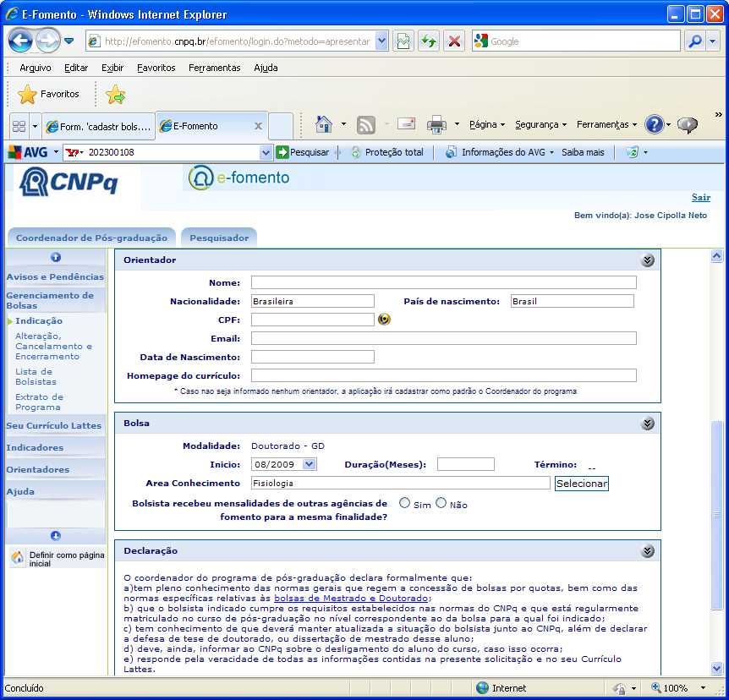Image resolution: width=729 pixels, height=700 pixels.
Task: Click the Quick Tabs grid icon
Action: (19, 127)
